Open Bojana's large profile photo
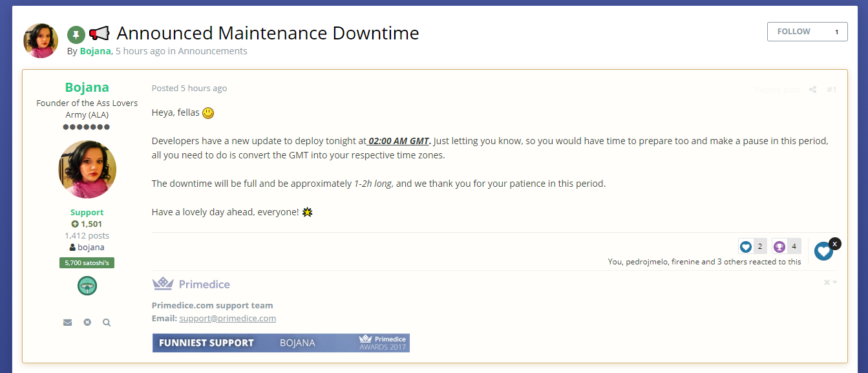This screenshot has width=868, height=373. [87, 169]
